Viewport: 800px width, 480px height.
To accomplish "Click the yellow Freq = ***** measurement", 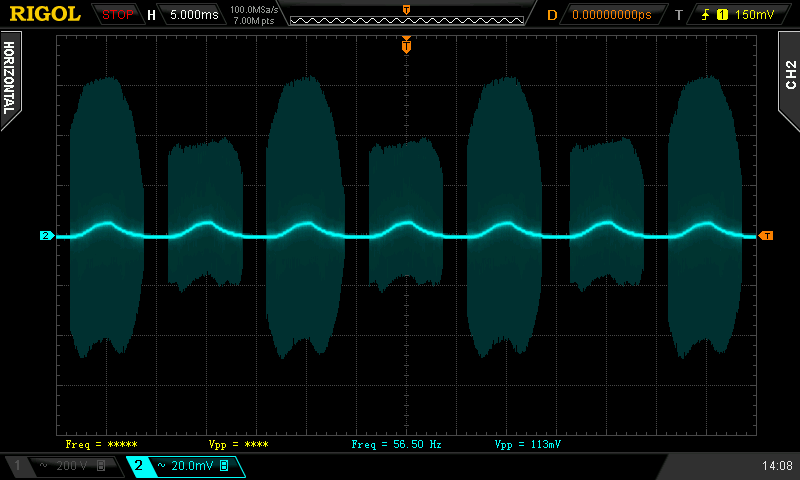I will pos(101,443).
